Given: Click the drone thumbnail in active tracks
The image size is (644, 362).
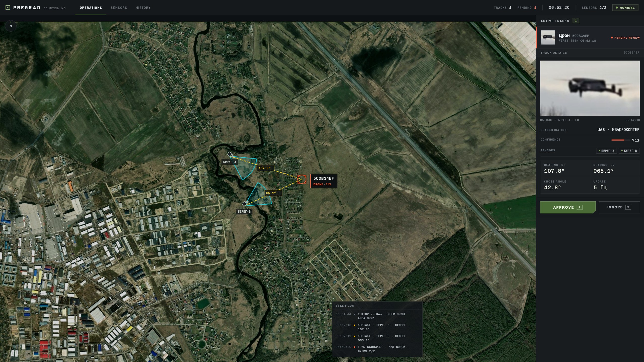Looking at the screenshot, I should [x=548, y=37].
